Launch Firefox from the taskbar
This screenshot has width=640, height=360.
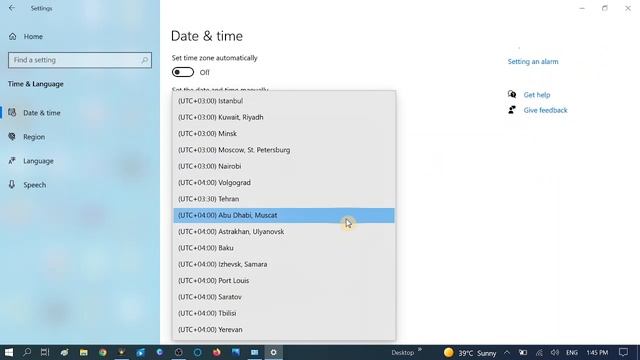tap(216, 352)
